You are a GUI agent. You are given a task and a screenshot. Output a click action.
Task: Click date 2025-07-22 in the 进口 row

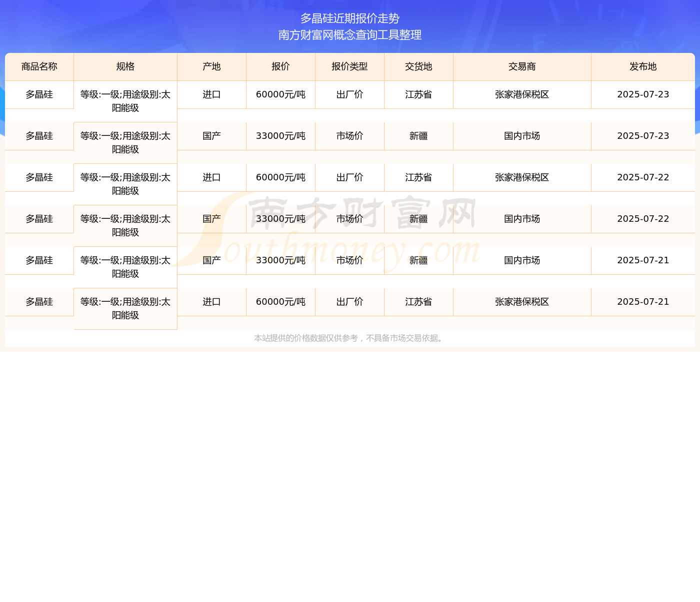click(643, 177)
